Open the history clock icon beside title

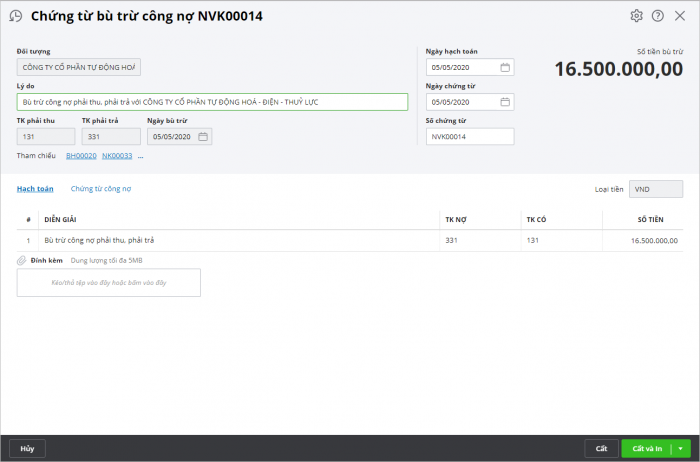(16, 16)
